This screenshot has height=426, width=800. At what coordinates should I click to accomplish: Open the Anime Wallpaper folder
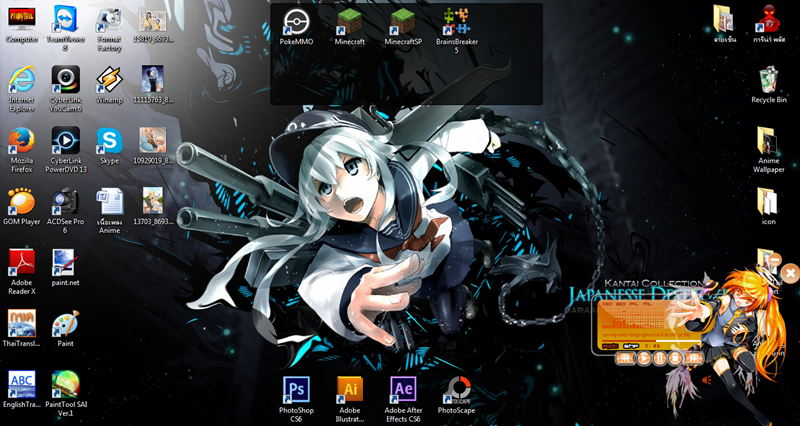coord(769,150)
